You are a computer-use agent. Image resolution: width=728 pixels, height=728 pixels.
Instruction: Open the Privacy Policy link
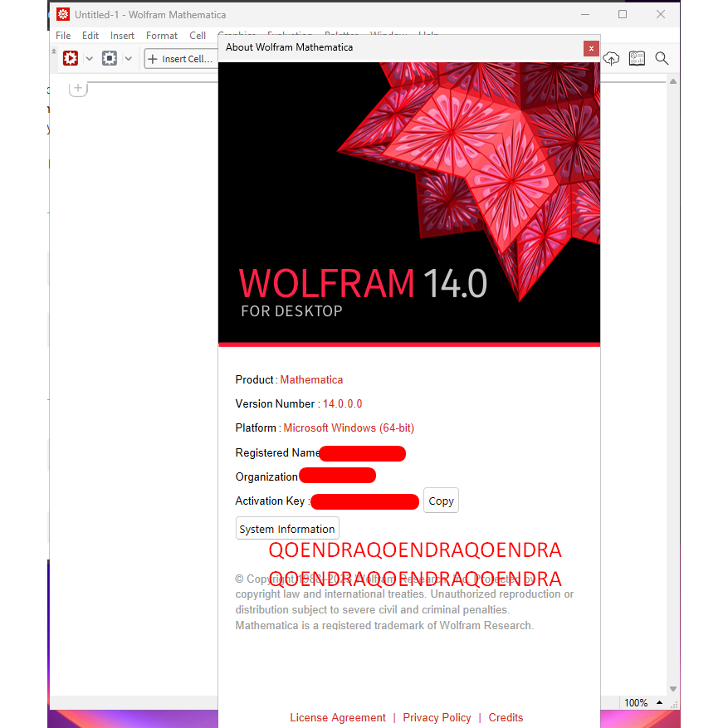pos(437,717)
